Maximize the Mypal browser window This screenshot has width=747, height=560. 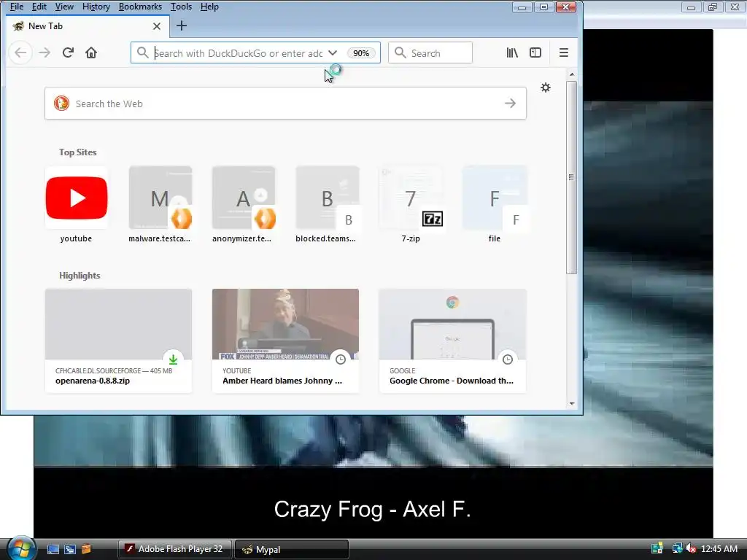click(x=543, y=7)
